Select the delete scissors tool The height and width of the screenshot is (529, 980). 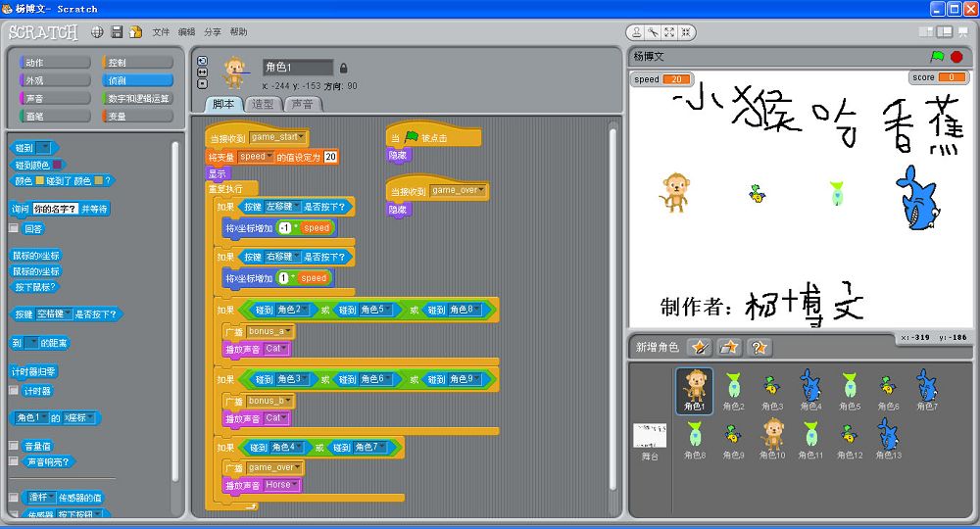click(653, 32)
